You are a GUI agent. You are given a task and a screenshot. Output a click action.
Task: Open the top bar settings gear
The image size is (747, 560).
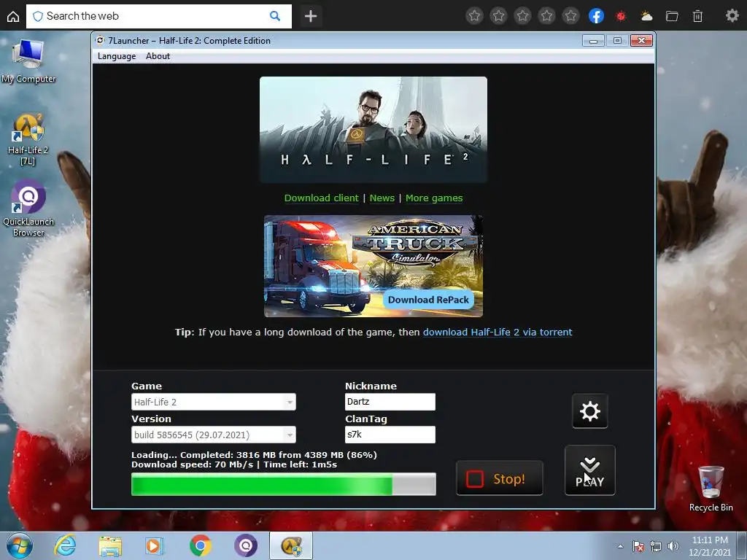pos(732,16)
